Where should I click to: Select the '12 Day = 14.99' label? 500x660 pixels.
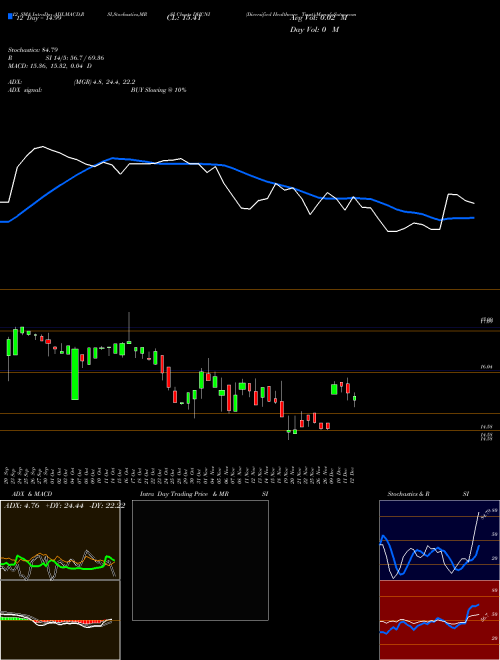coord(38,18)
